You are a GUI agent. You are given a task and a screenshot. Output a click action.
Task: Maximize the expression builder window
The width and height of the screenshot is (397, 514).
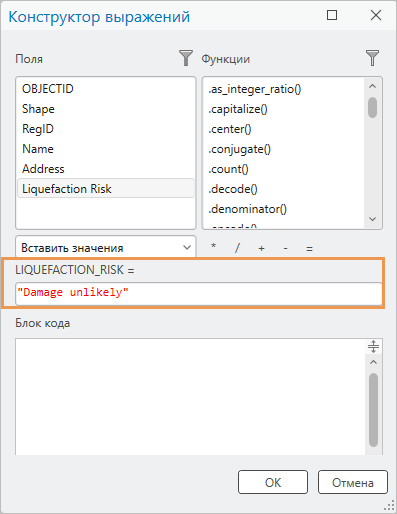(x=332, y=15)
